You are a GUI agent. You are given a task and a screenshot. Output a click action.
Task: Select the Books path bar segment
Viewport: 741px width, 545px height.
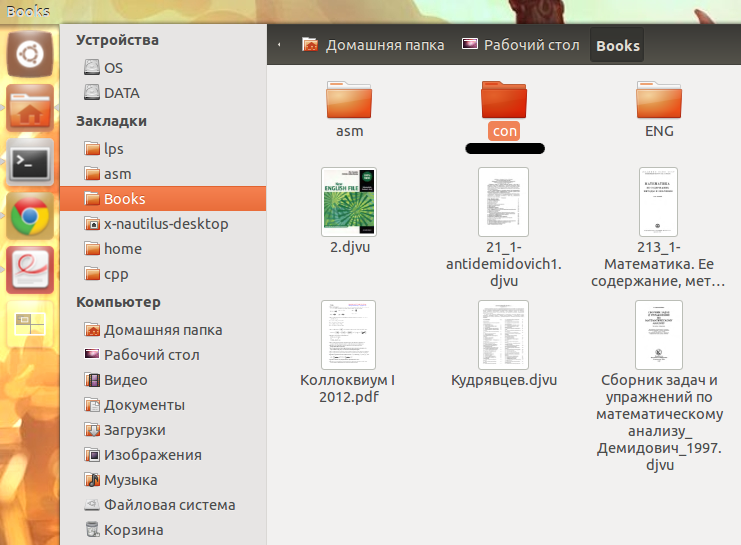pyautogui.click(x=617, y=45)
